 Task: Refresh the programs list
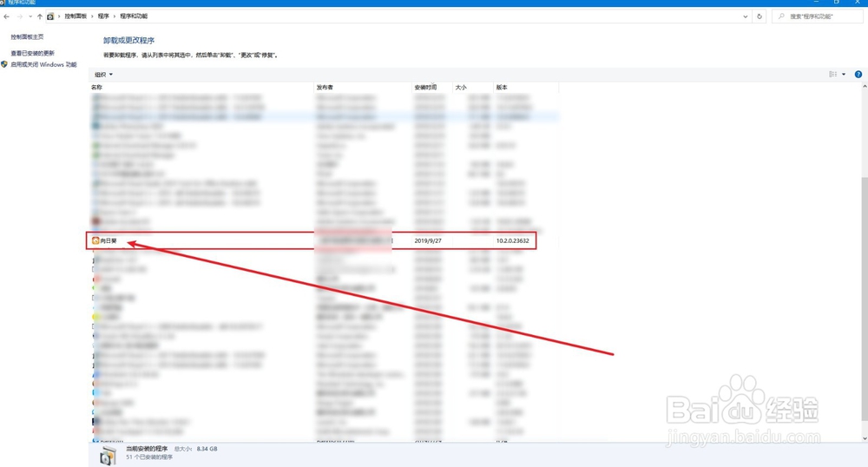tap(759, 16)
